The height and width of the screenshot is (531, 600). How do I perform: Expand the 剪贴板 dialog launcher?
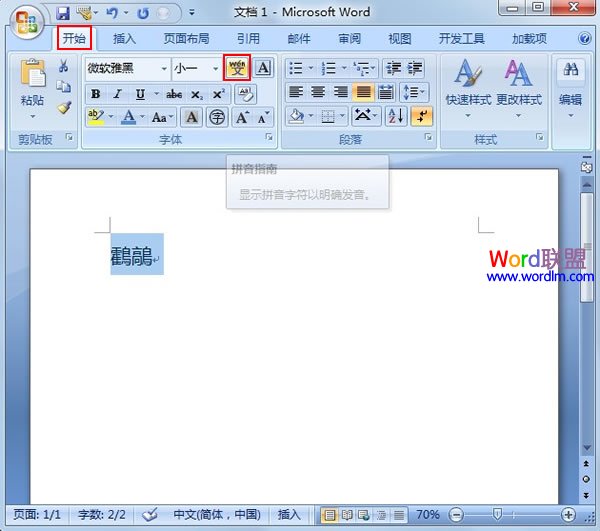click(x=69, y=137)
